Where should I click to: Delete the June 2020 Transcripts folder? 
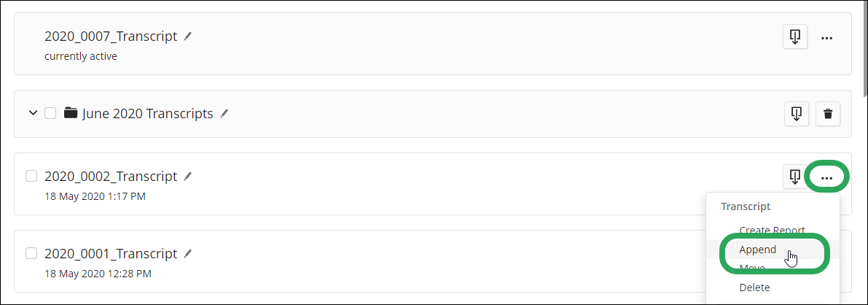point(828,113)
